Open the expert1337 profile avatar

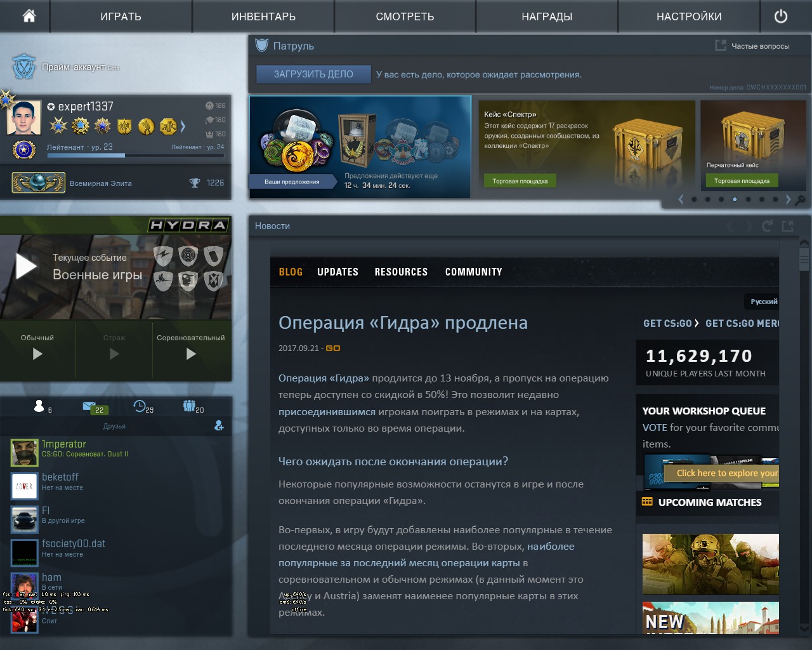click(24, 117)
